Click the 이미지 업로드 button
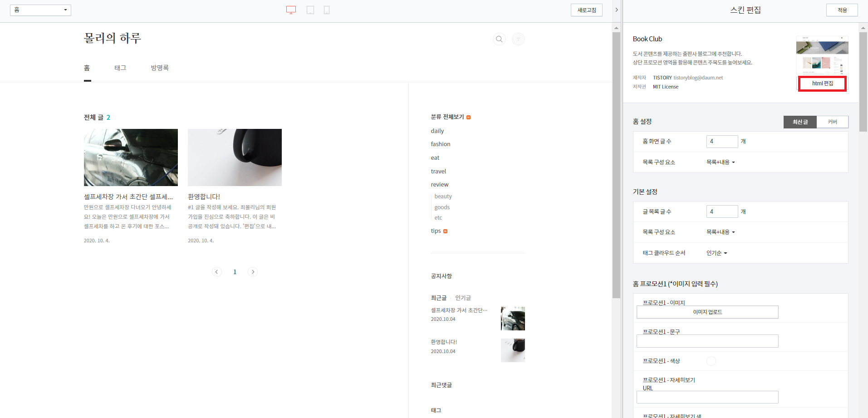Image resolution: width=868 pixels, height=418 pixels. [x=707, y=312]
